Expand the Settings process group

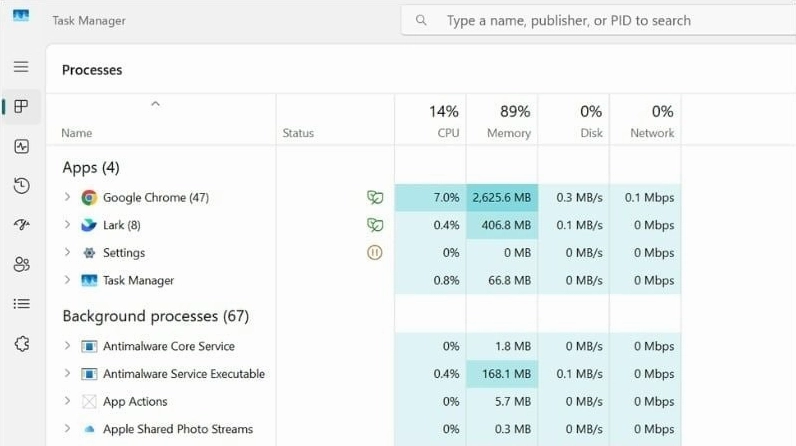(67, 252)
